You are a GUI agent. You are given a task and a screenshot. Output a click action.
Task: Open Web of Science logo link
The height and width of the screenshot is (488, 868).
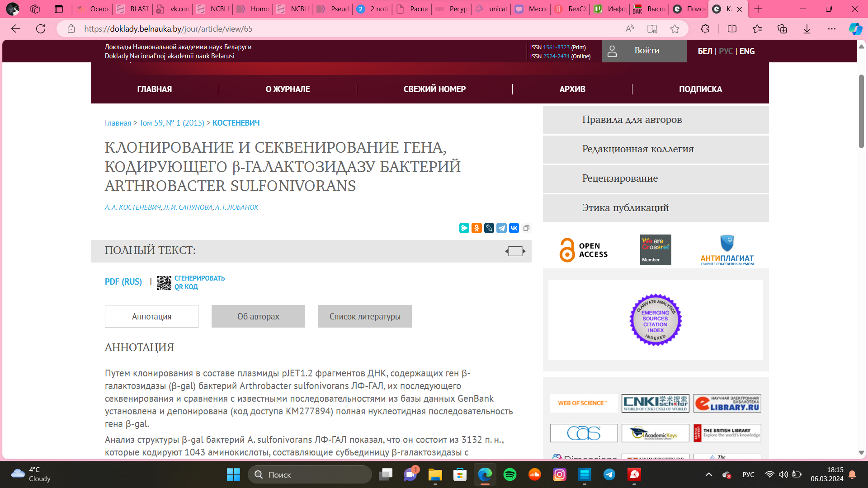click(x=584, y=403)
